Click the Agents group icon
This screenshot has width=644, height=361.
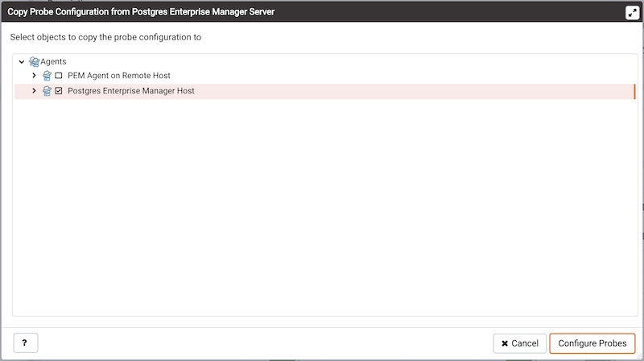coord(34,62)
